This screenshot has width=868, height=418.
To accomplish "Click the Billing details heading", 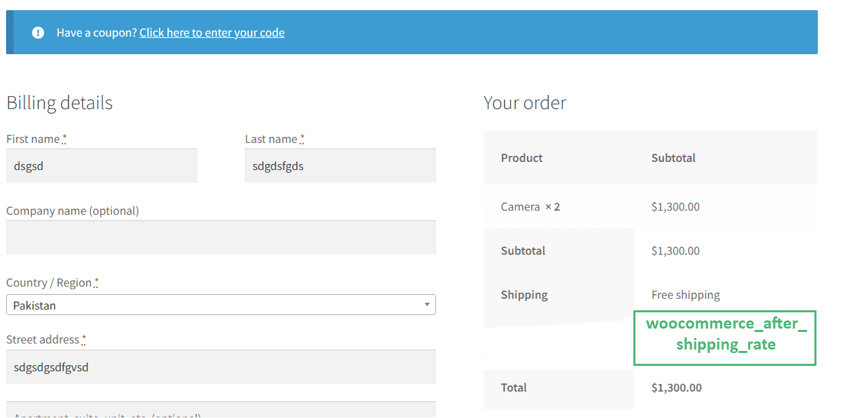I will point(60,103).
